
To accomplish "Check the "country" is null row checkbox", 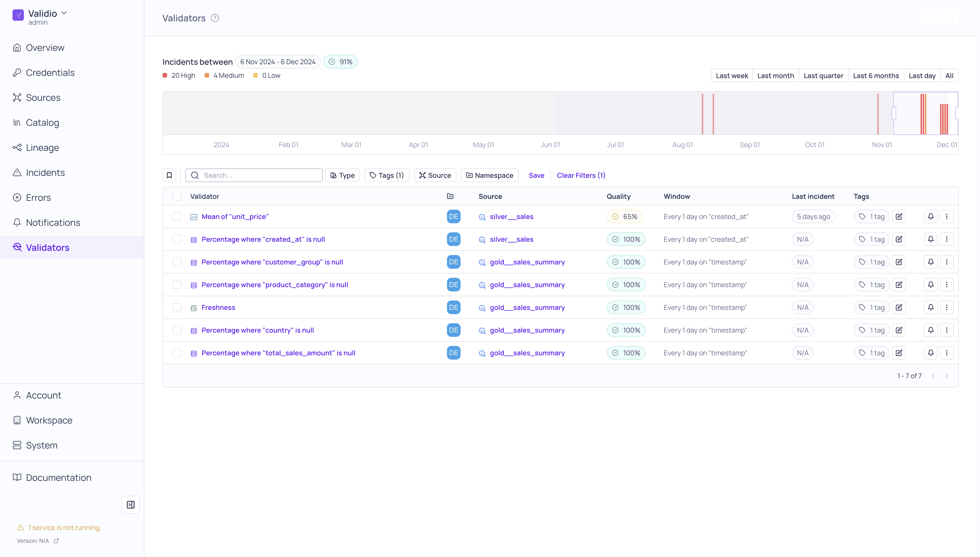I will 176,330.
